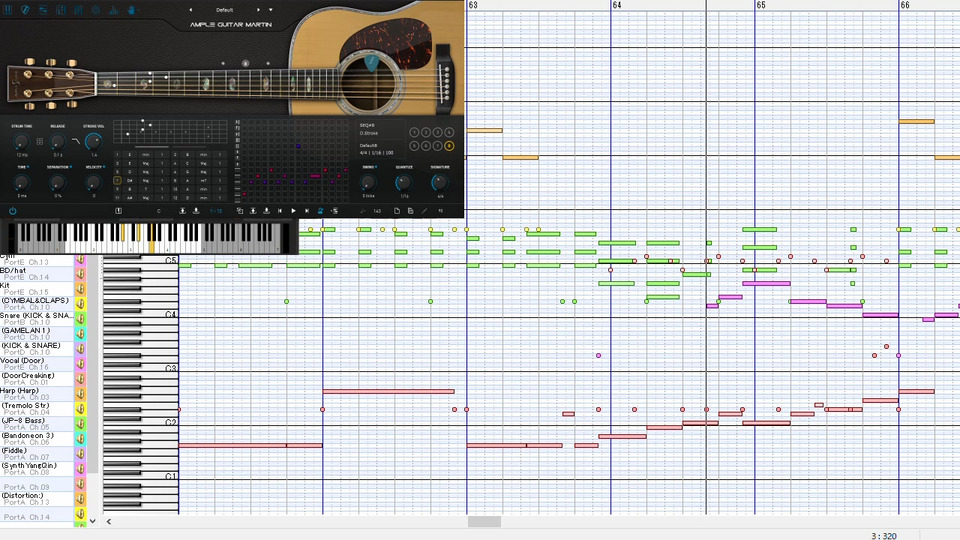The width and height of the screenshot is (960, 540).
Task: Click the copy pattern icon left of transport
Action: [239, 211]
